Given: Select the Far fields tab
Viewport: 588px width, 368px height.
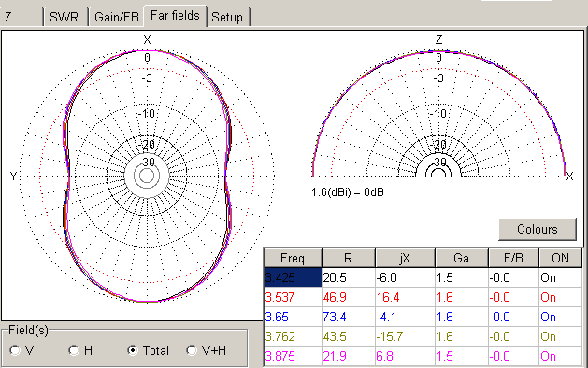Looking at the screenshot, I should click(175, 16).
